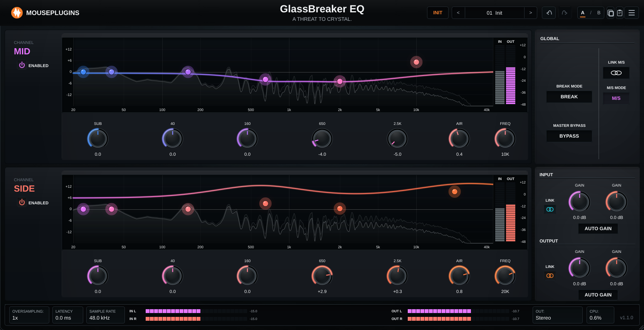644x330 pixels.
Task: Toggle Mid channel ENABLED label
Action: 39,66
